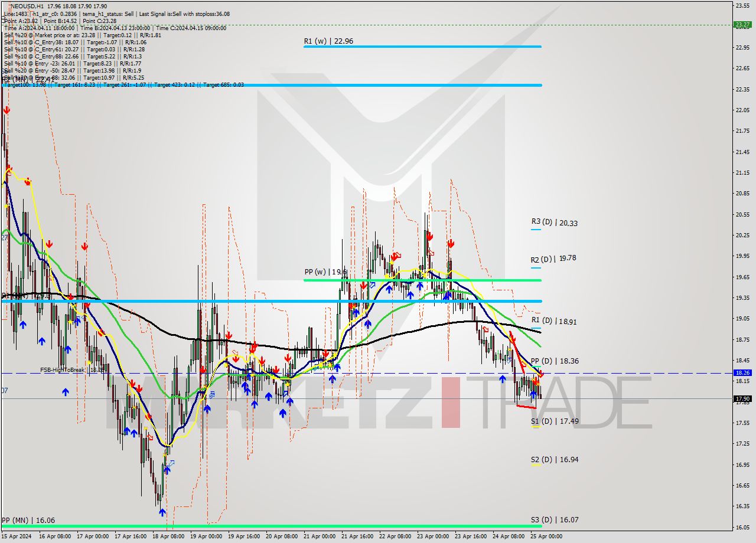756x543 pixels.
Task: Click 19 Apr 16:00 on the time axis
Action: (245, 537)
